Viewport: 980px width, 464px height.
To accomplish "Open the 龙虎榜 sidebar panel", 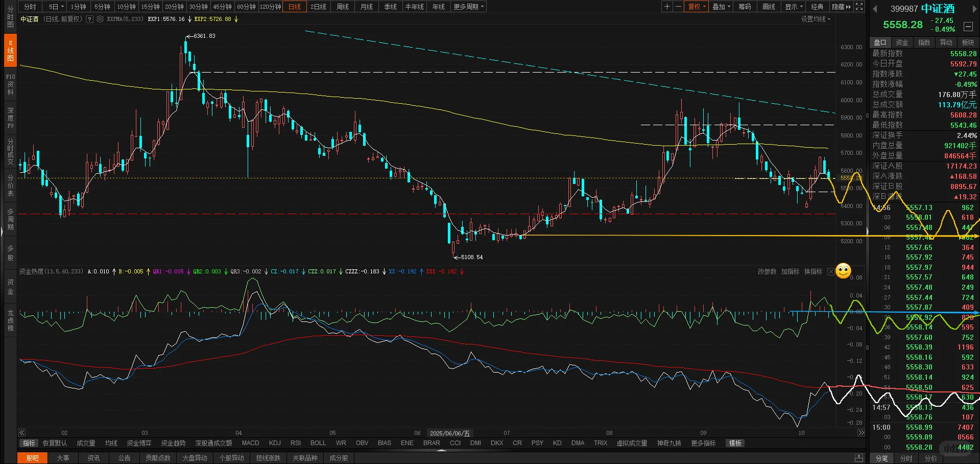I will pos(10,320).
